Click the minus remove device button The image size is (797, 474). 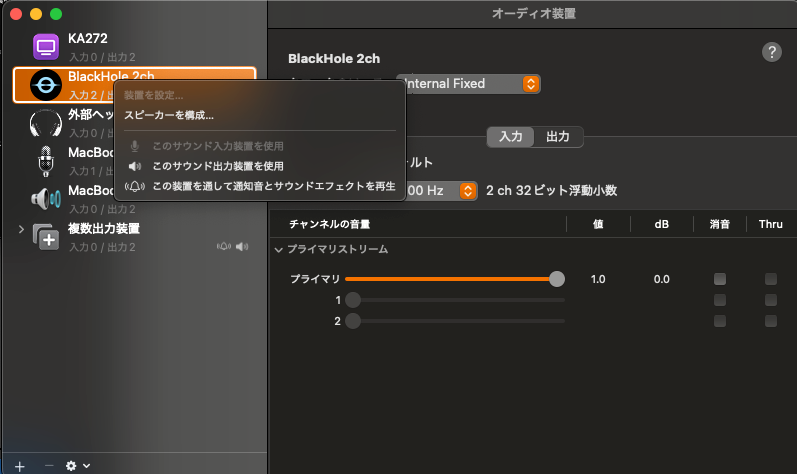(x=49, y=466)
